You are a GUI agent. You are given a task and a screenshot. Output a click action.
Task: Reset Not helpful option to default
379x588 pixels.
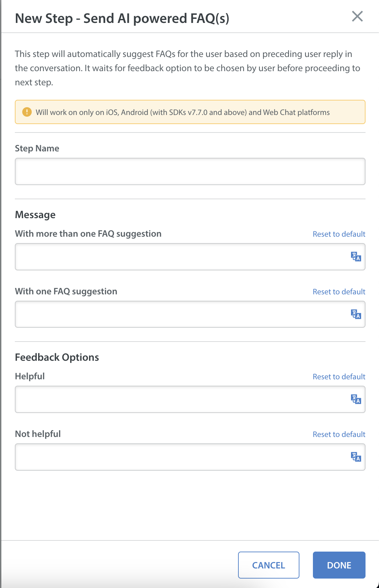pyautogui.click(x=339, y=434)
